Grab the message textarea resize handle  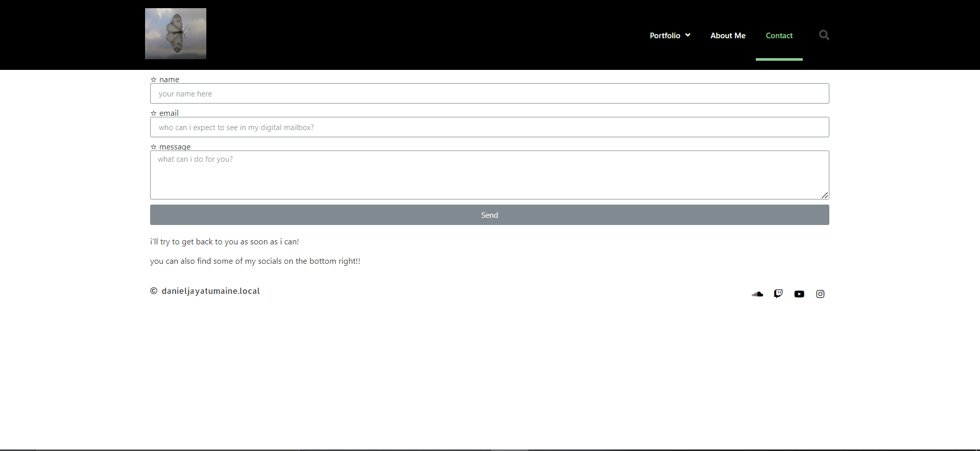[825, 195]
